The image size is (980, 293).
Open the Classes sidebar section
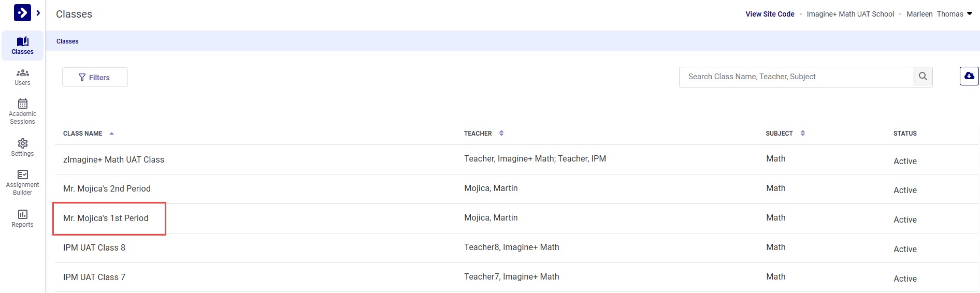(22, 46)
